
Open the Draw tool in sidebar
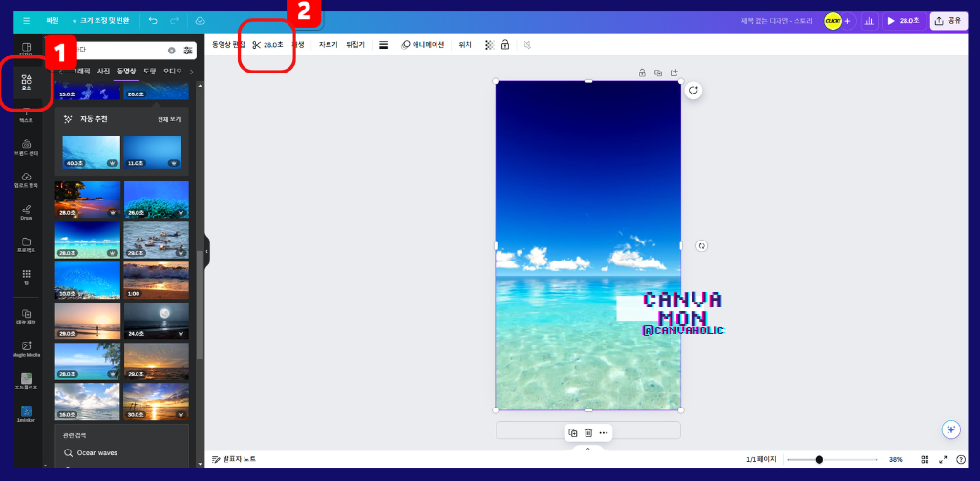[26, 213]
